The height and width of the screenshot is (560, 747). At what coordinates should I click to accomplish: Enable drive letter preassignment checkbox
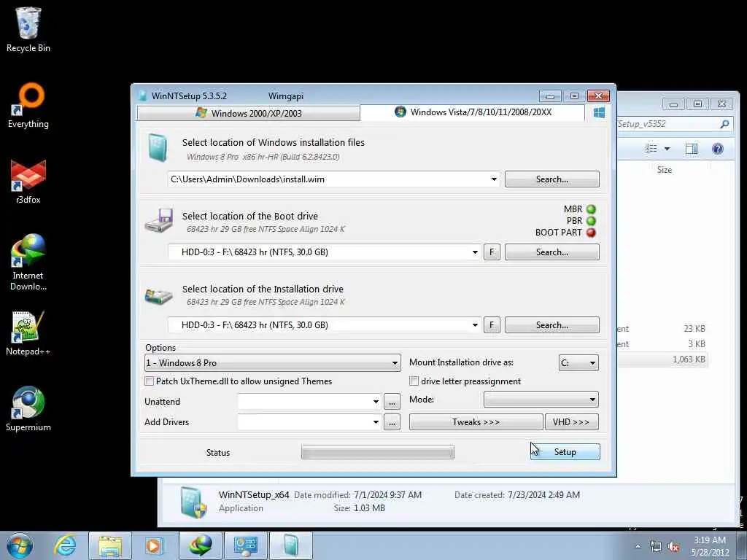[414, 381]
